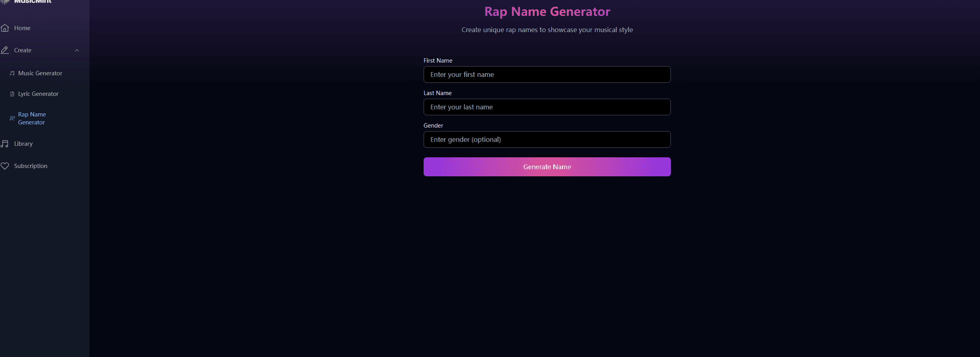Click the Create pencil icon
The width and height of the screenshot is (980, 357).
pyautogui.click(x=5, y=50)
